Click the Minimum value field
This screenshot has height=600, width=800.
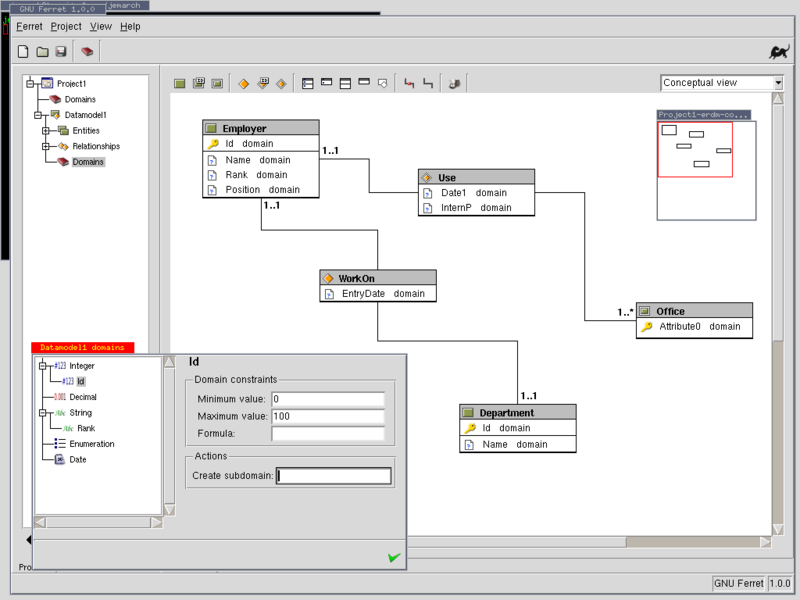click(x=328, y=399)
